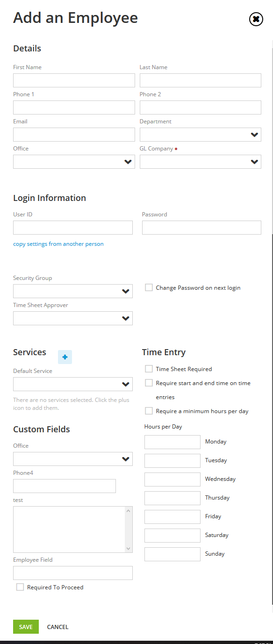The image size is (273, 644).
Task: Enable Change Password on next login
Action: tap(148, 287)
